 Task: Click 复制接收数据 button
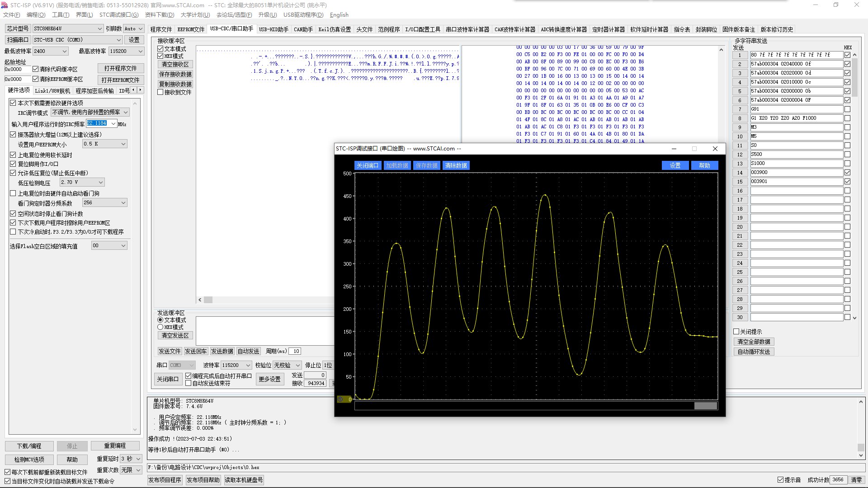(175, 84)
